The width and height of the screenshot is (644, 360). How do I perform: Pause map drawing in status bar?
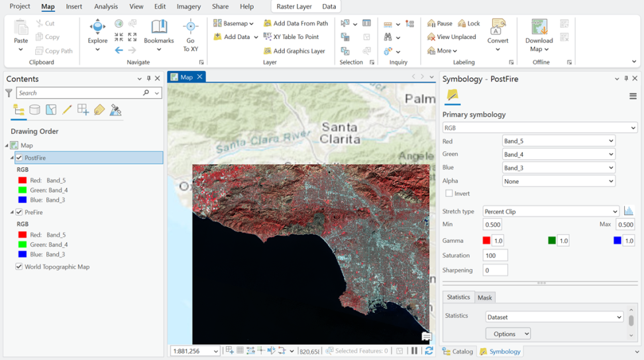pyautogui.click(x=414, y=351)
